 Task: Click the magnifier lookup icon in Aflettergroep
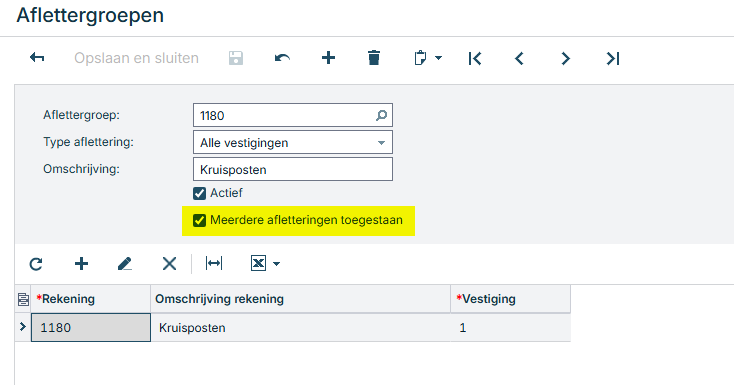coord(381,115)
